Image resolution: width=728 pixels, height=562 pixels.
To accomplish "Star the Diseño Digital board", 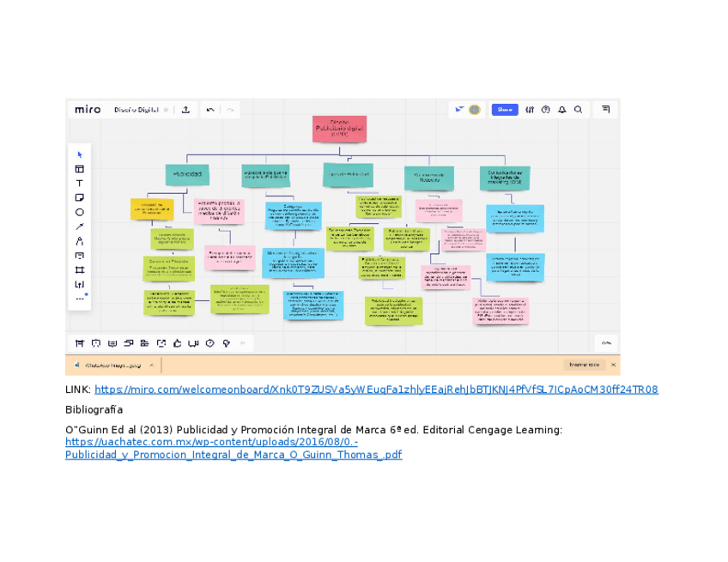I will [x=167, y=110].
